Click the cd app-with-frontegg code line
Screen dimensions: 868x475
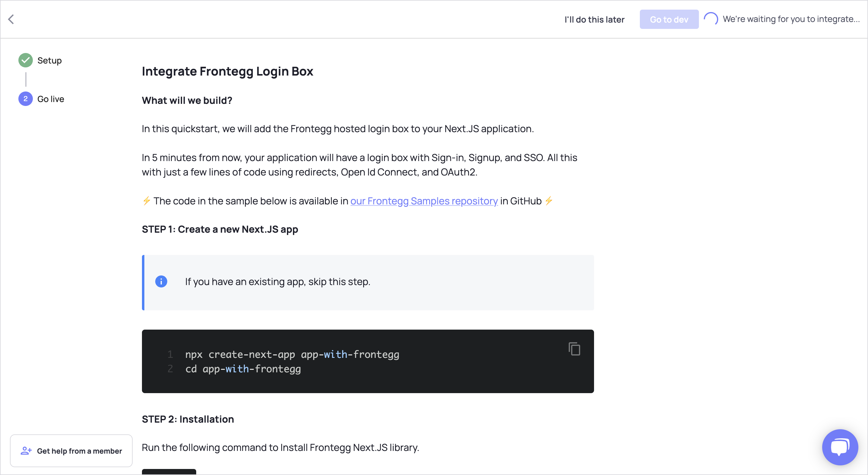pyautogui.click(x=243, y=369)
